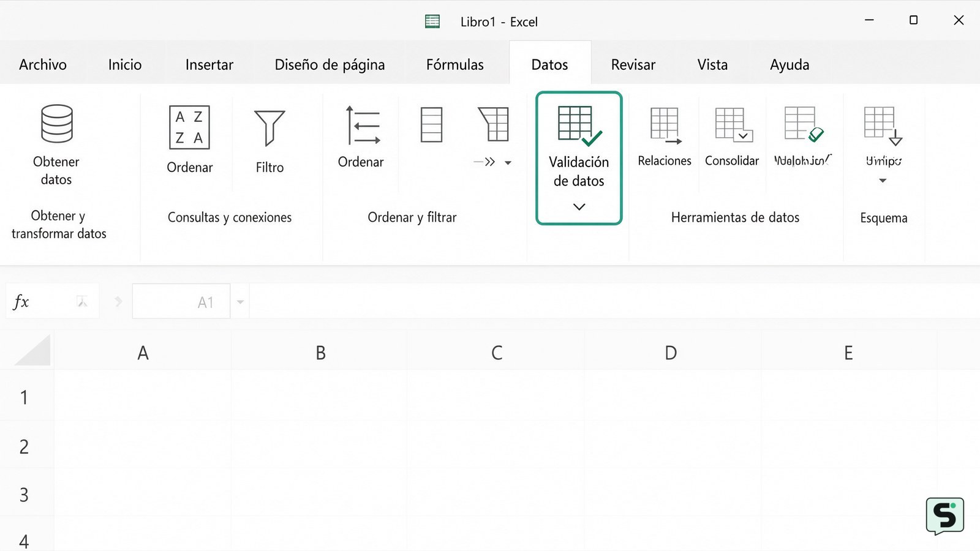Switch to the Insertar tab
Screen dimensions: 980x551
[x=209, y=65]
